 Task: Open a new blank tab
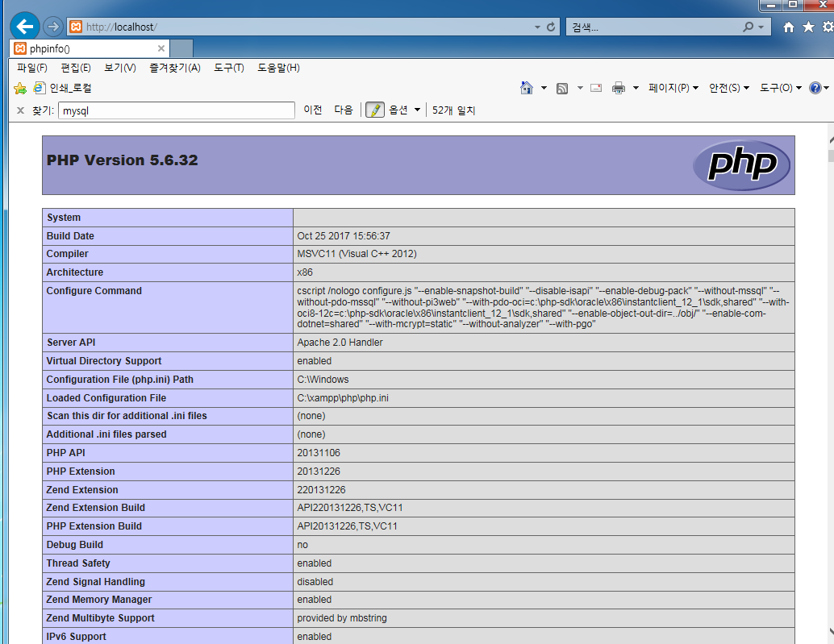181,48
